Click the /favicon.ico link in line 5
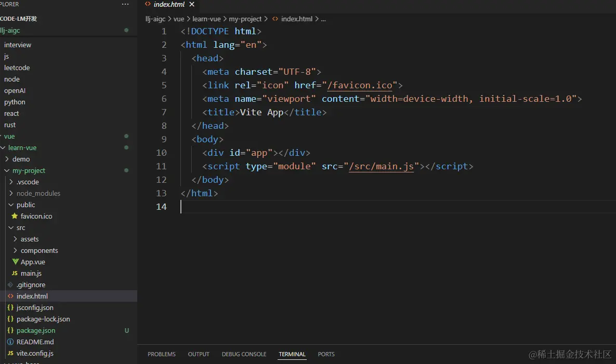 pyautogui.click(x=360, y=86)
